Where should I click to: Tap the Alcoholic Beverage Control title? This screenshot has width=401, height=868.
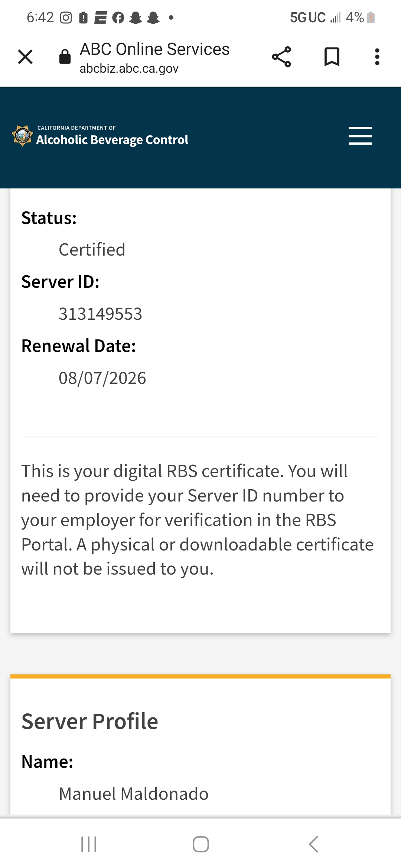[112, 140]
